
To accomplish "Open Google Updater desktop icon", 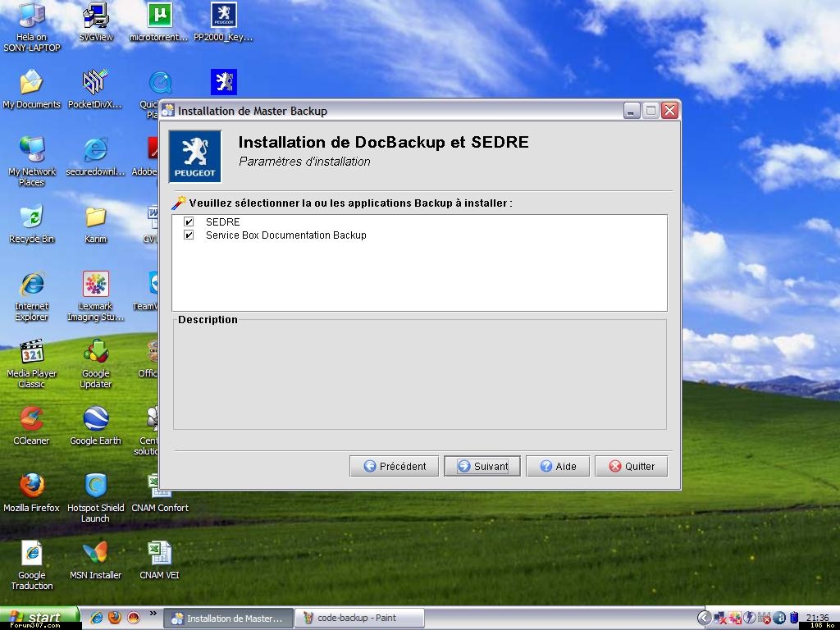I will [96, 363].
